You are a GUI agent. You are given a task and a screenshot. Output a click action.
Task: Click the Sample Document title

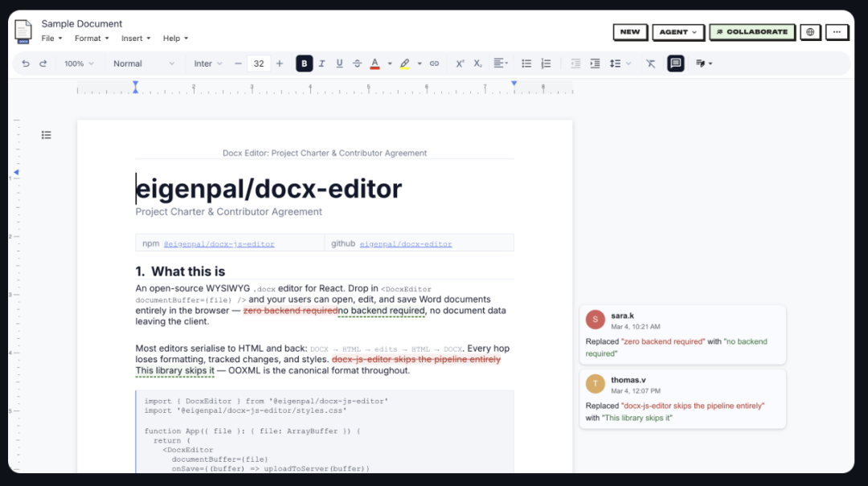pyautogui.click(x=81, y=24)
